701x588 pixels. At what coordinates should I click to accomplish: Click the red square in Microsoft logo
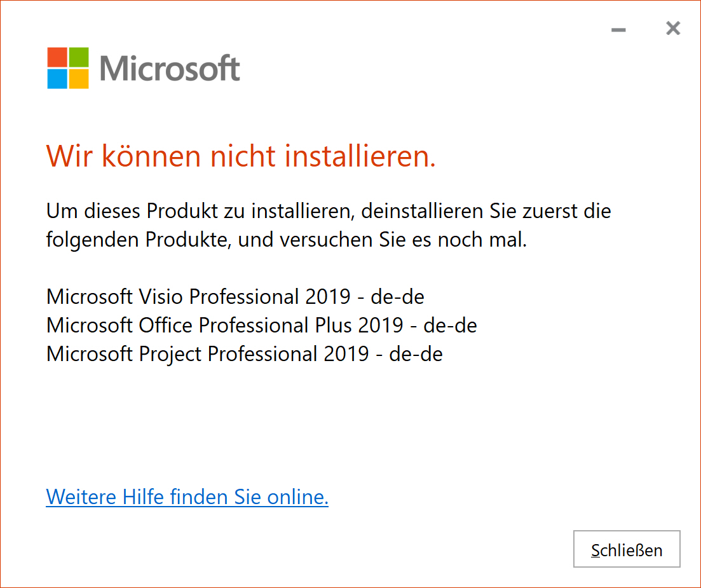[x=57, y=57]
